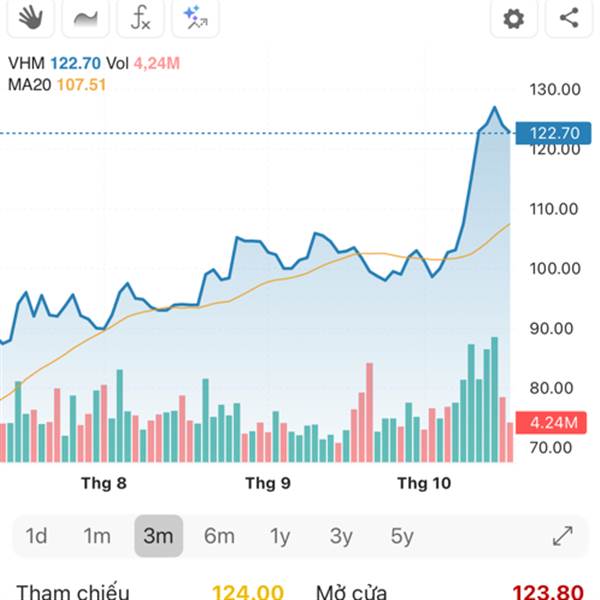The height and width of the screenshot is (600, 600).
Task: Click the MA20 indicator label
Action: pyautogui.click(x=30, y=85)
